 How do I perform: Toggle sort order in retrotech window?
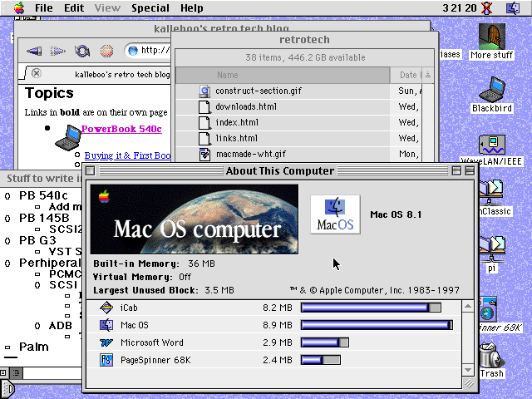[x=427, y=75]
